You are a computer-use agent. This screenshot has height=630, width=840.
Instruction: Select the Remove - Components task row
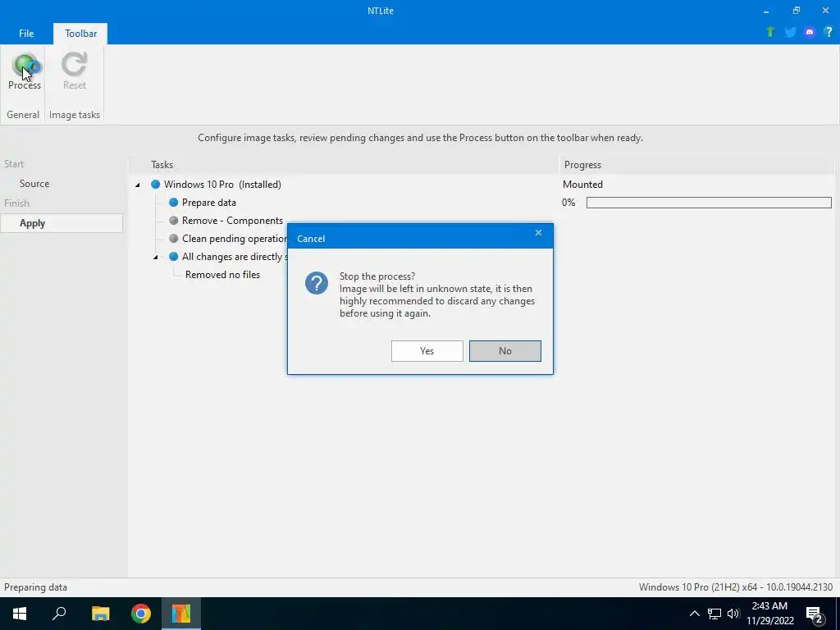[x=232, y=221]
